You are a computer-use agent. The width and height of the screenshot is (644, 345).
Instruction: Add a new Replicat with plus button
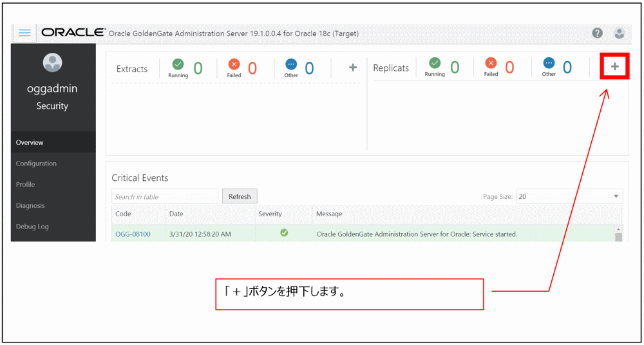pyautogui.click(x=615, y=66)
